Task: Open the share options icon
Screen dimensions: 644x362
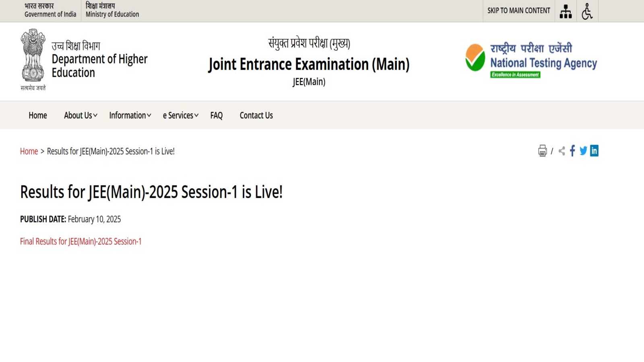Action: click(561, 151)
